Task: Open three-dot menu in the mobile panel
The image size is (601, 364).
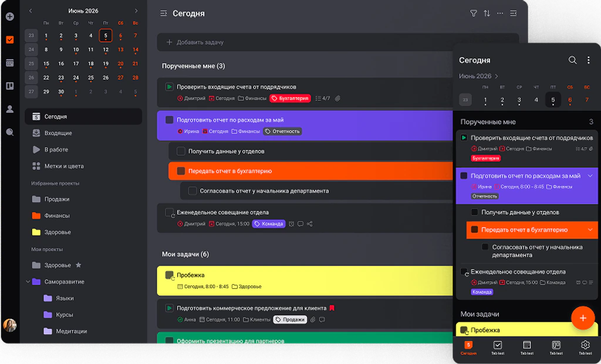Action: 588,60
